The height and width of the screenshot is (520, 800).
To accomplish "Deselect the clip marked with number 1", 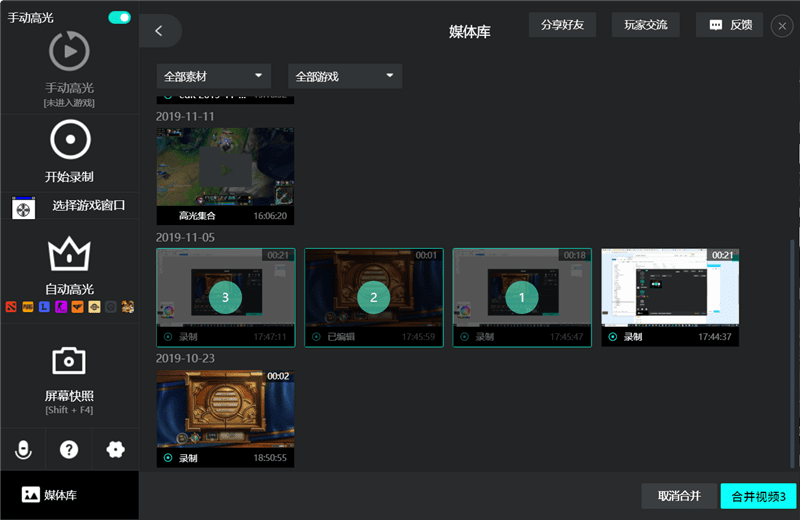I will (x=521, y=297).
